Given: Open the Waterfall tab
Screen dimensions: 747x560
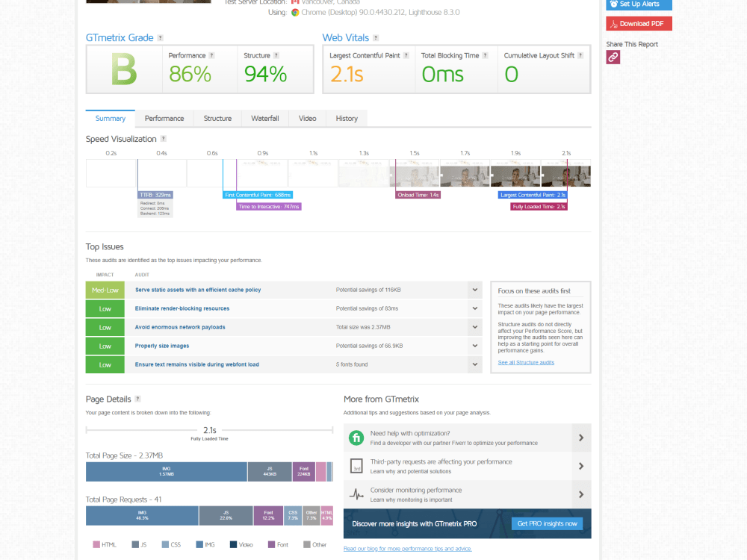Looking at the screenshot, I should (265, 119).
